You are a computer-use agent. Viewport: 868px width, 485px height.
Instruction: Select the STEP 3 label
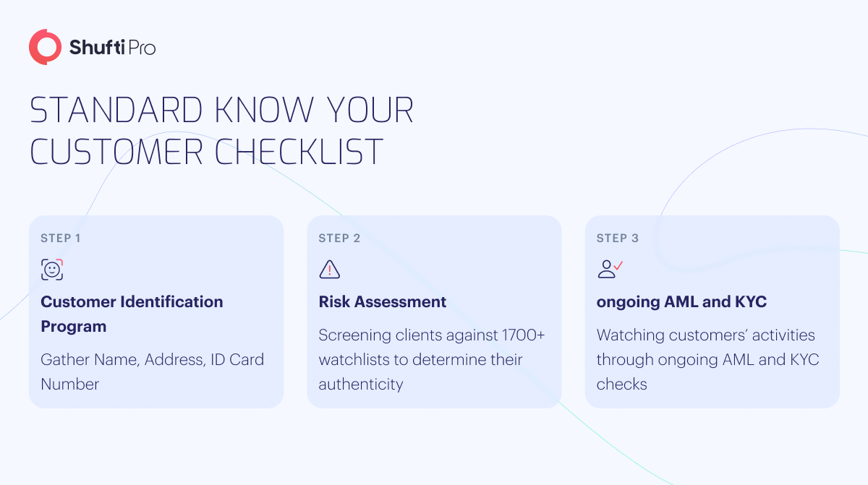click(x=617, y=238)
